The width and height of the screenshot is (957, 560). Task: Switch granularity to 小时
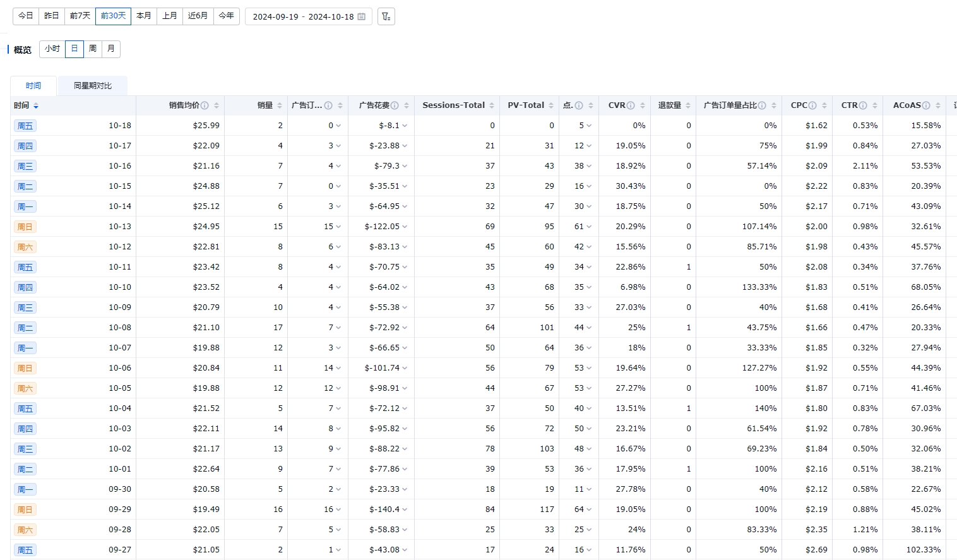coord(52,49)
